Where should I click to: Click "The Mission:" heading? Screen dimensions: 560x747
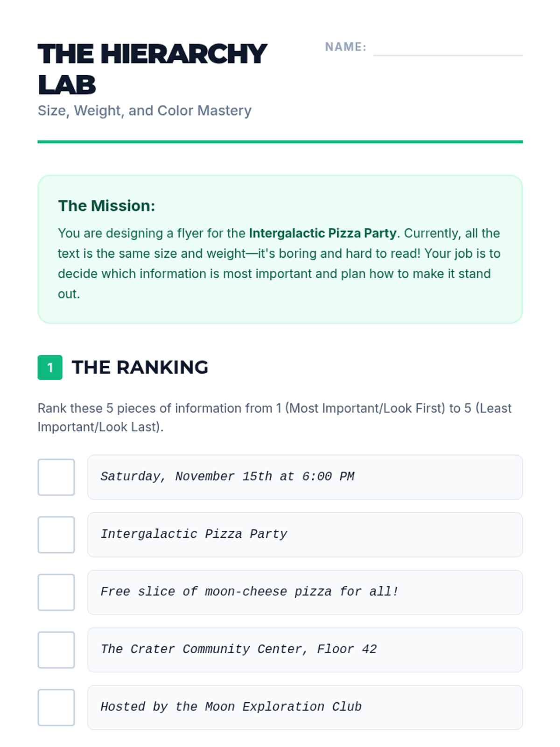pos(106,206)
